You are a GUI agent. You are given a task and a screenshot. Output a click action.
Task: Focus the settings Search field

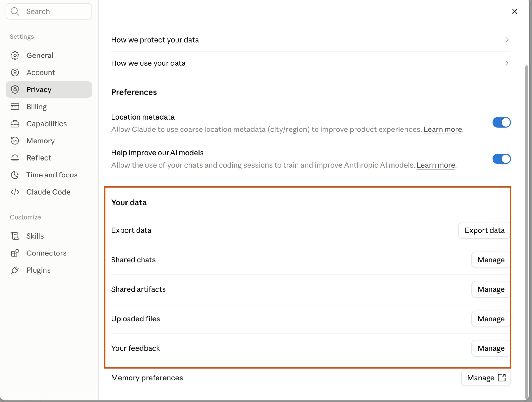[x=49, y=11]
